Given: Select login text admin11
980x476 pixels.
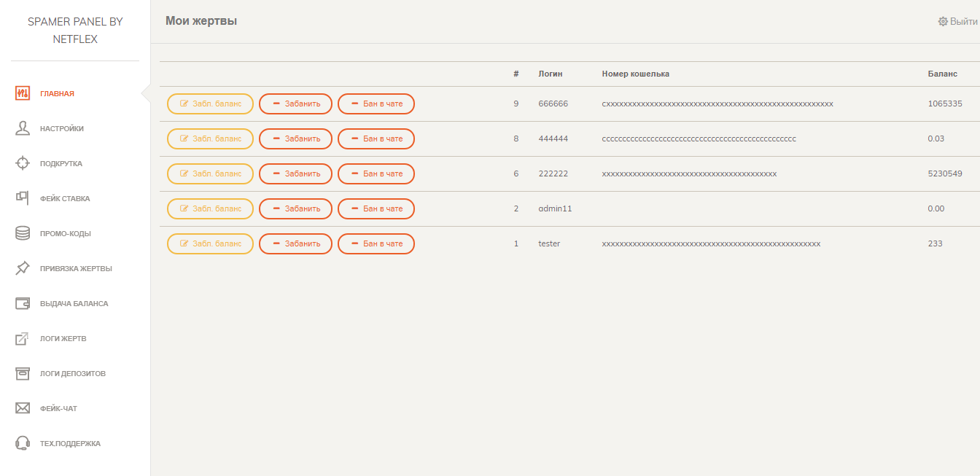Looking at the screenshot, I should coord(556,208).
